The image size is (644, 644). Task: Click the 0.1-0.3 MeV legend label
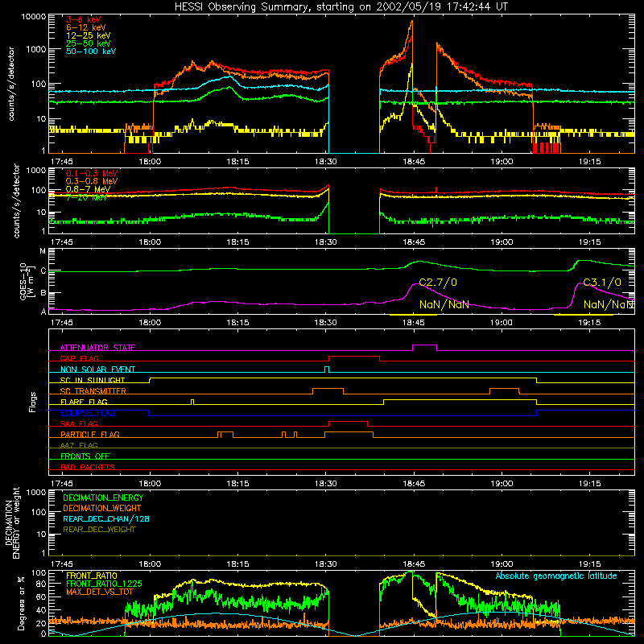tap(92, 173)
